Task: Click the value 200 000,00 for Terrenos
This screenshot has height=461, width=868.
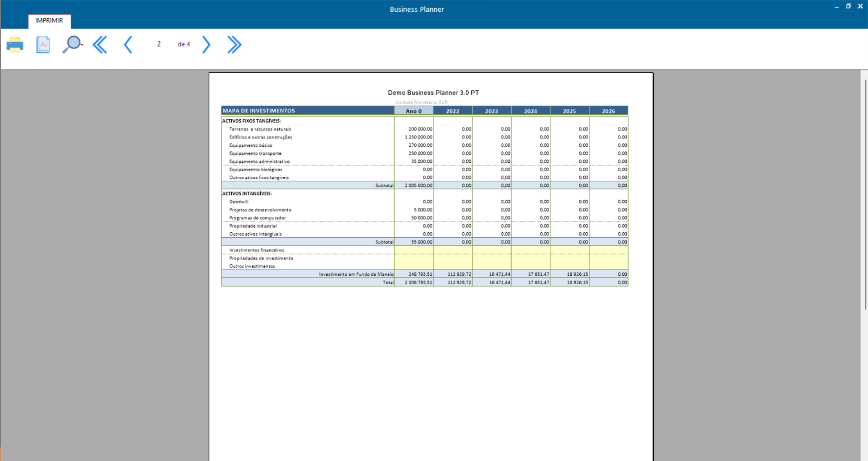Action: tap(420, 129)
